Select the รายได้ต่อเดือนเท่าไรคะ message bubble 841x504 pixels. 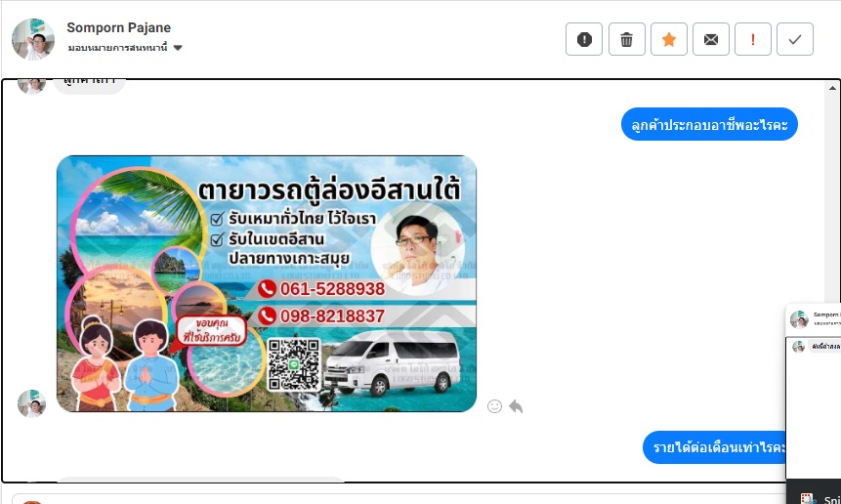point(715,447)
